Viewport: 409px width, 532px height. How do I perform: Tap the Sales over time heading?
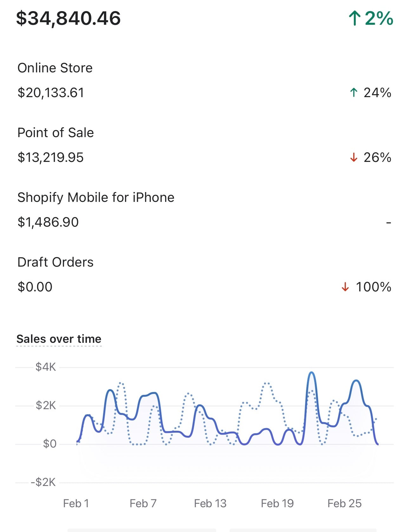pyautogui.click(x=59, y=339)
